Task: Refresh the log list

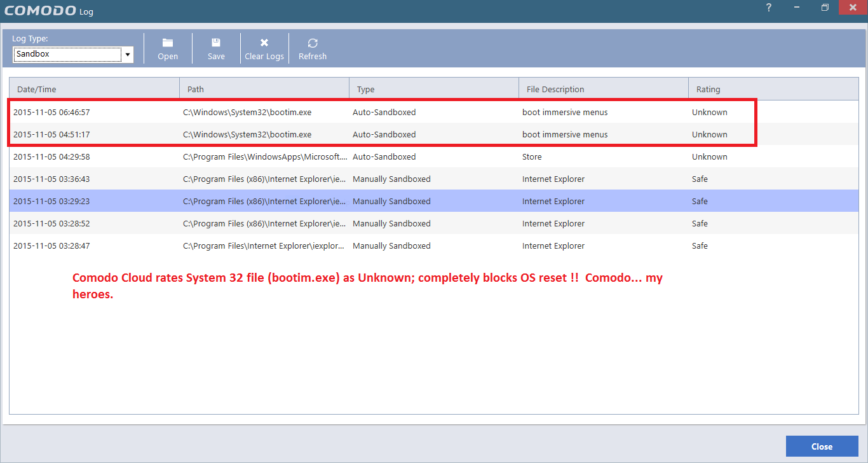Action: [313, 49]
